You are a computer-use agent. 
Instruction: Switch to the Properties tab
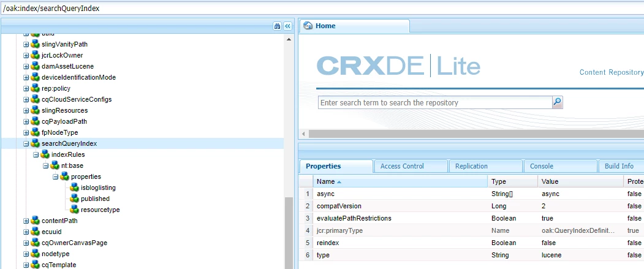click(336, 166)
